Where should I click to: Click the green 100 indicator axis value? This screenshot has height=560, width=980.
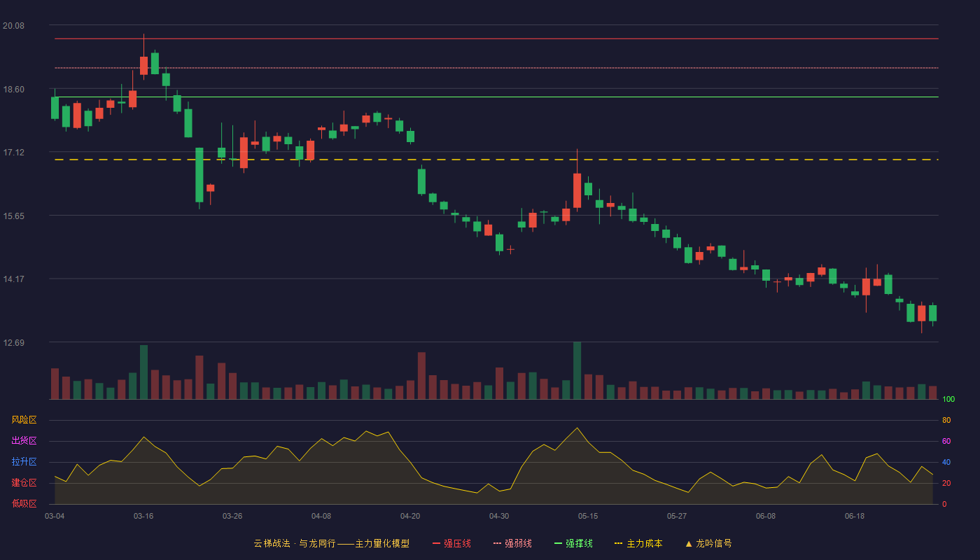click(948, 400)
